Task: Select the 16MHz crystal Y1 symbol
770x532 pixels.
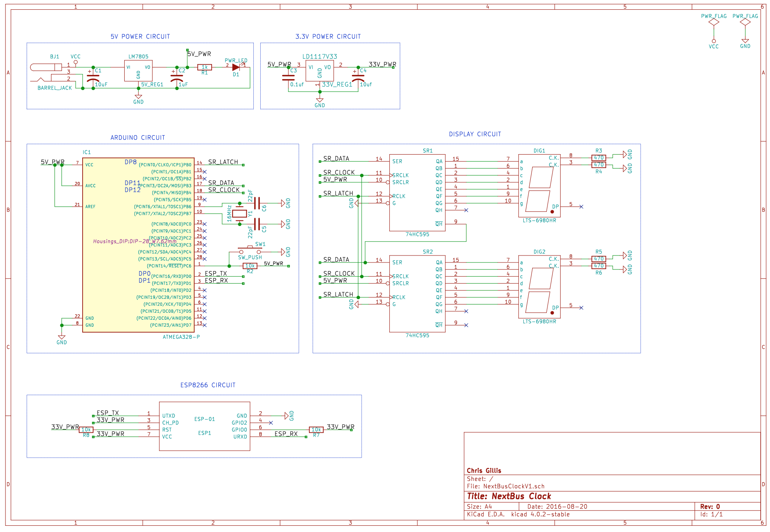Action: tap(239, 213)
